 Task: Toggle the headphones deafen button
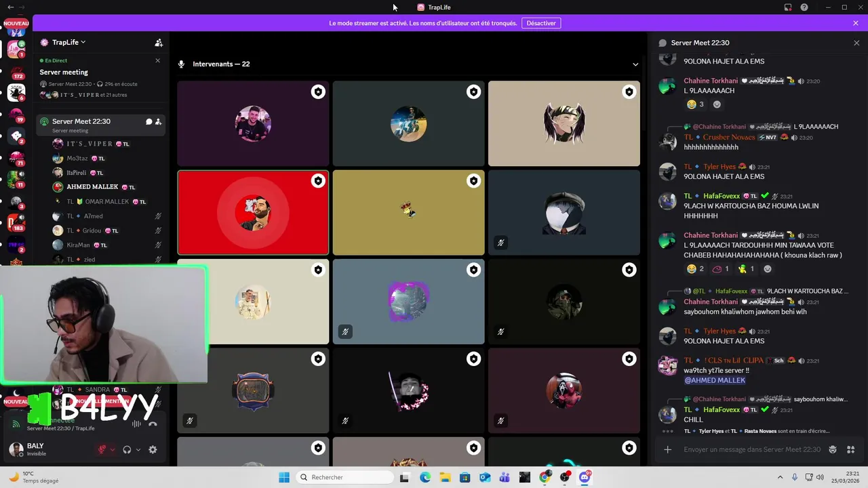click(x=127, y=449)
